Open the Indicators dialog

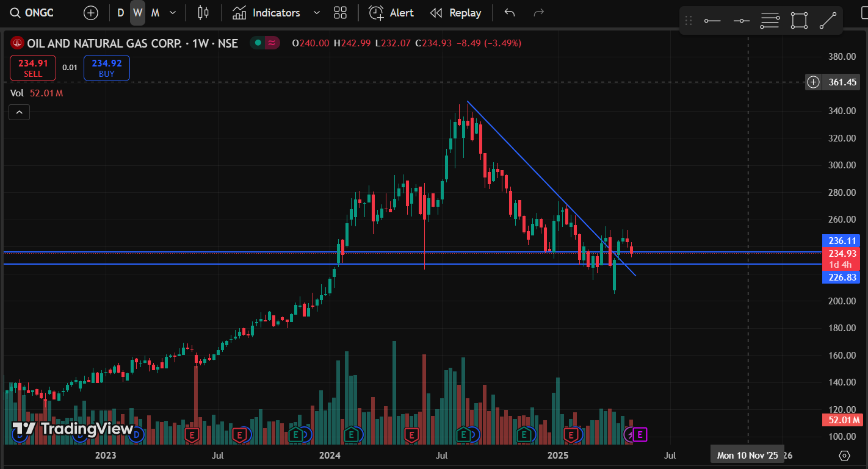267,13
